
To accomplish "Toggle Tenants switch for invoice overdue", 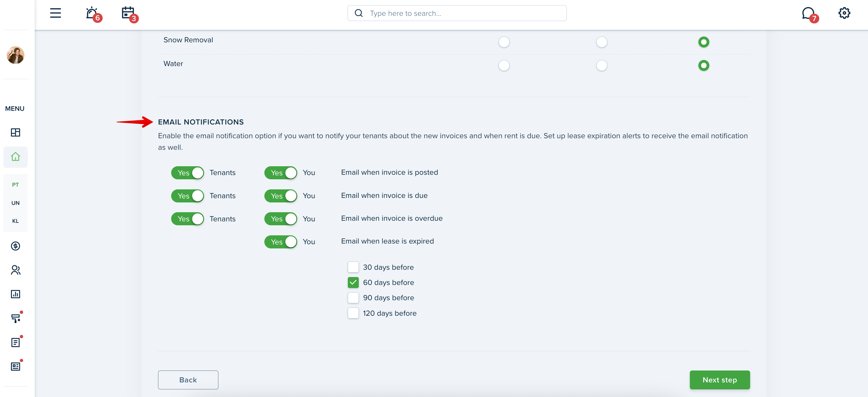I will [187, 219].
